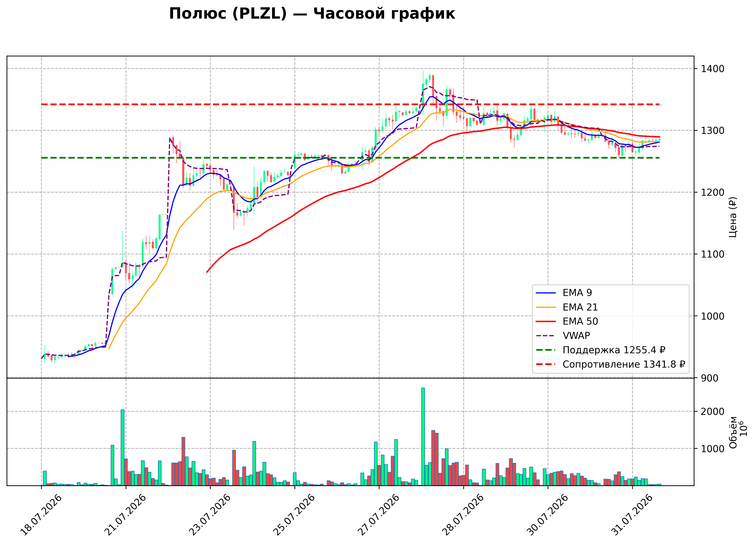The image size is (756, 544).
Task: Click the date label "18.07.2026"
Action: coord(41,515)
